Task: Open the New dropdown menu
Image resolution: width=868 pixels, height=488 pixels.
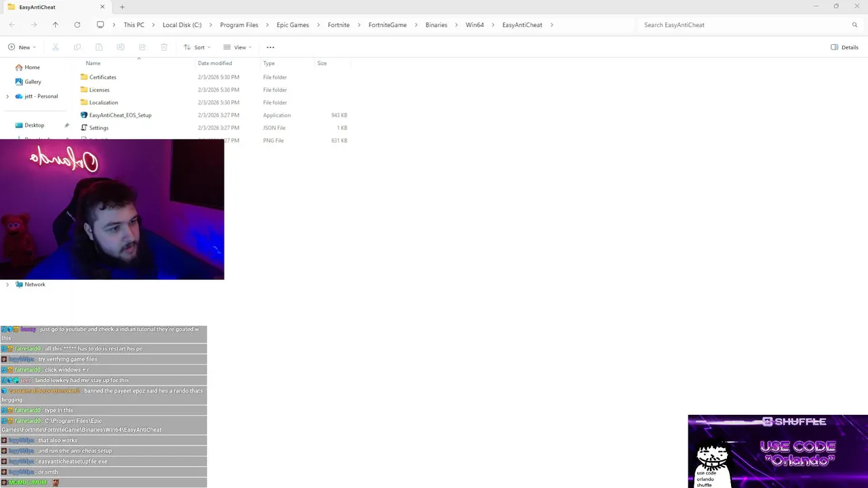Action: click(22, 47)
